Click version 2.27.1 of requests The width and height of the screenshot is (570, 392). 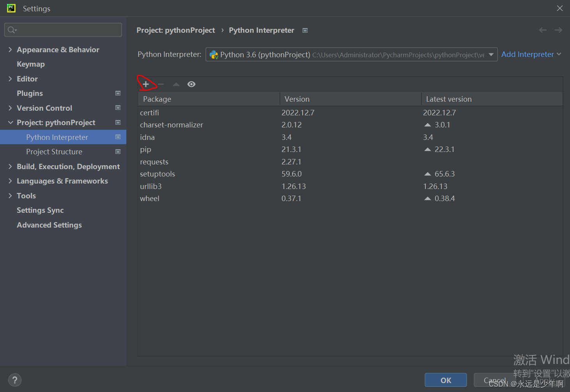[x=291, y=162]
